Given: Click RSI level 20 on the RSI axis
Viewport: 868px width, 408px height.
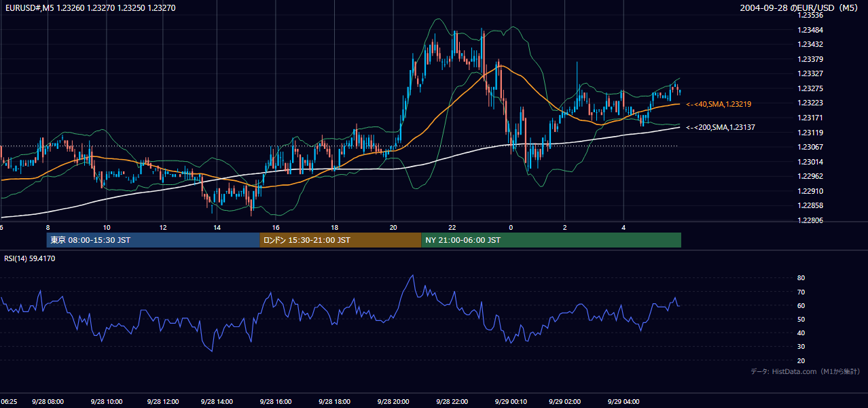Looking at the screenshot, I should click(801, 360).
